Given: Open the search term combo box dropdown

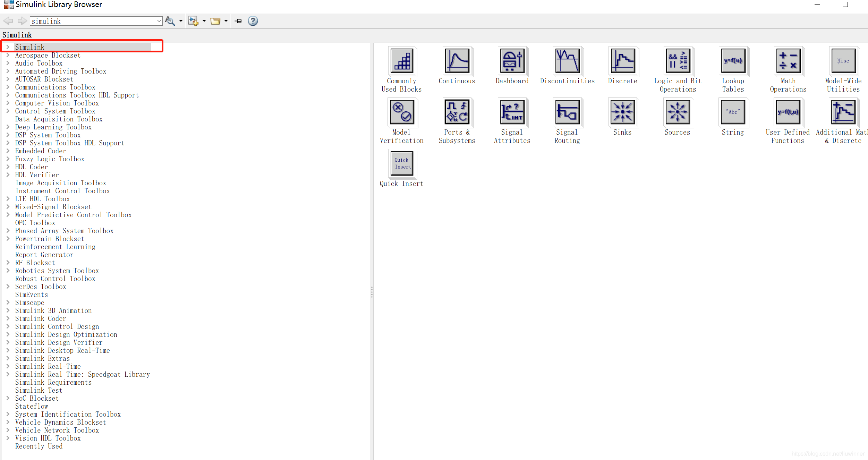Looking at the screenshot, I should point(159,21).
